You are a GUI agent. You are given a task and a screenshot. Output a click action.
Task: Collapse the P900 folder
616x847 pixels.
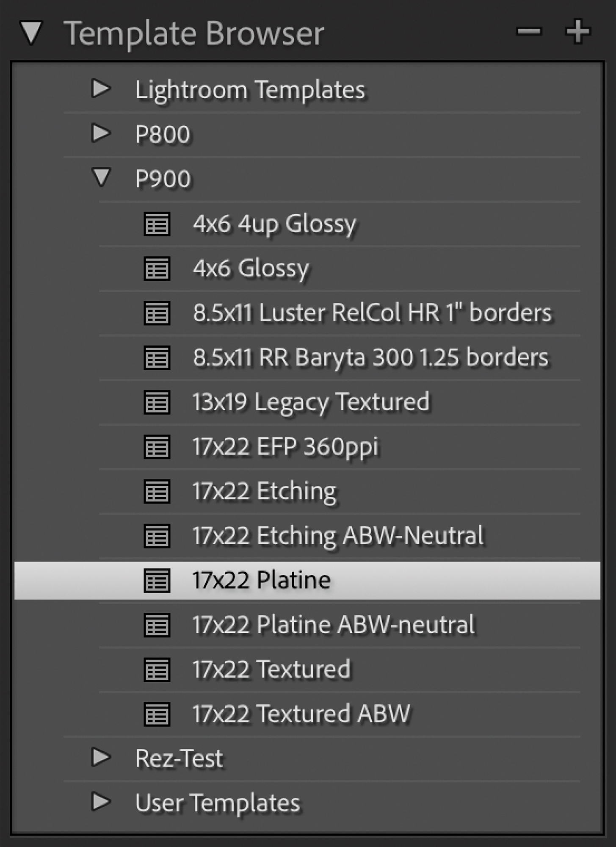tap(102, 177)
